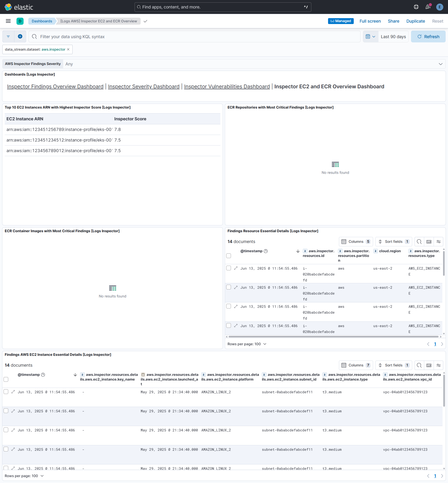Screen dimensions: 448x483
Task: Select all rows in Findings Resource table
Action: pos(228,256)
